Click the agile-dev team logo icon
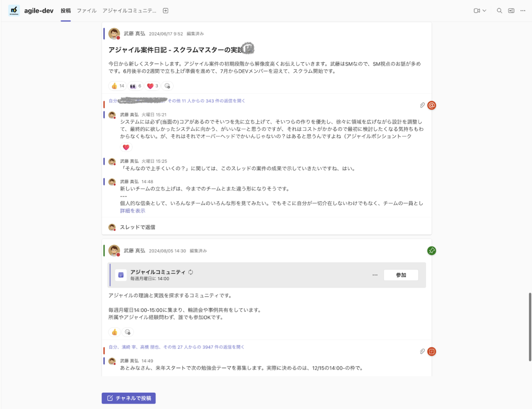This screenshot has width=532, height=409. coord(14,11)
